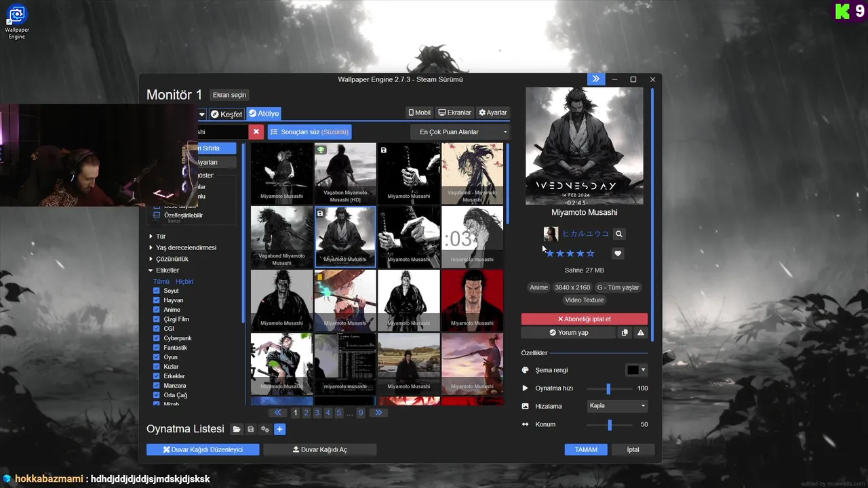Disable the CGI tag filter
The image size is (868, 488).
tap(157, 329)
